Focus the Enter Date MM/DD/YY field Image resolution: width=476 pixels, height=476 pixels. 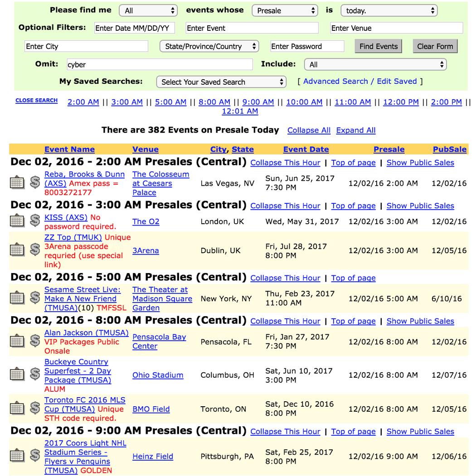[x=134, y=28]
